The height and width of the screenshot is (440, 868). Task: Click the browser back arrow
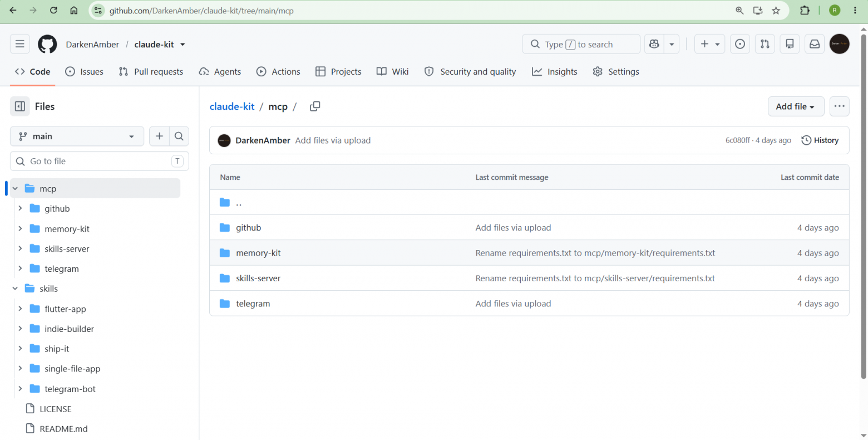point(13,11)
